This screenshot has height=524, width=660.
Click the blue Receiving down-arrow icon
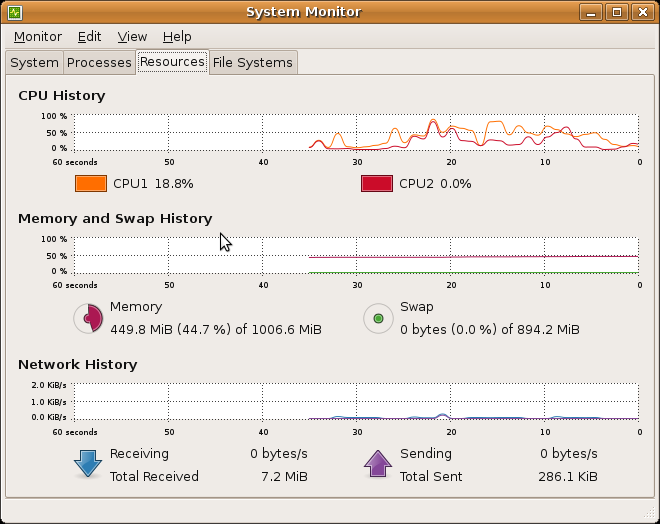pos(88,464)
